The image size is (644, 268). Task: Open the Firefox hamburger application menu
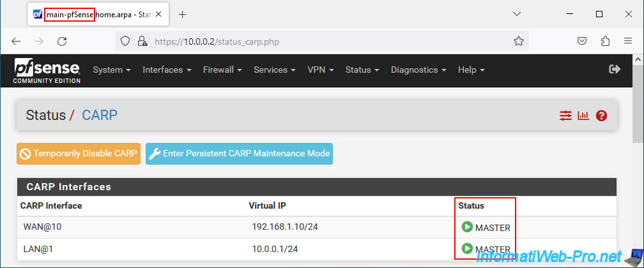point(628,41)
